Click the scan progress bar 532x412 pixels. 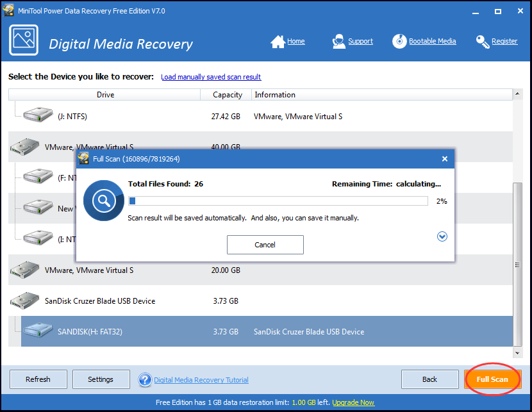tap(278, 201)
